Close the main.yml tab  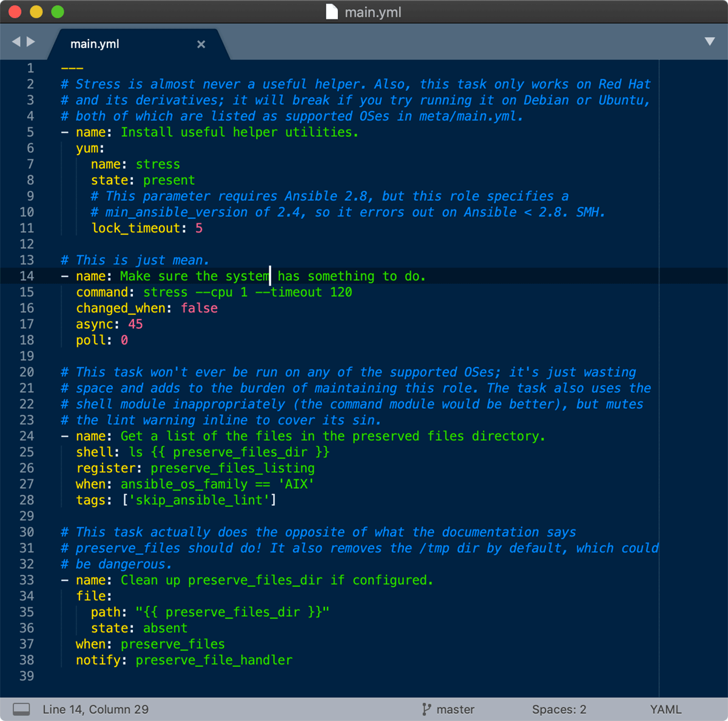[x=201, y=44]
